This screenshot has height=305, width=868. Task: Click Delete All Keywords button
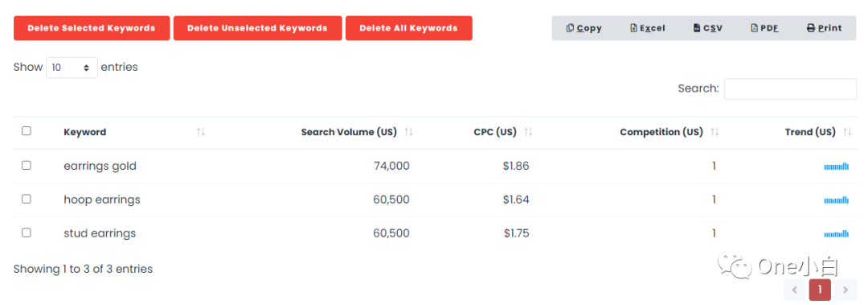pos(408,28)
